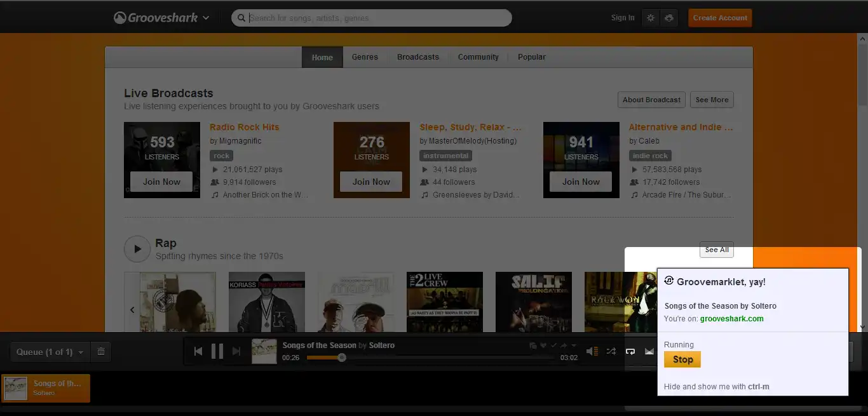868x416 pixels.
Task: Join Now the Sleep, Study, Relax broadcast
Action: click(371, 182)
